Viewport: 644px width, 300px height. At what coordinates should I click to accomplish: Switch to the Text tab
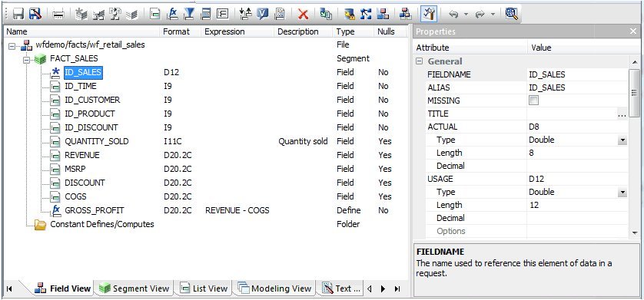point(342,288)
